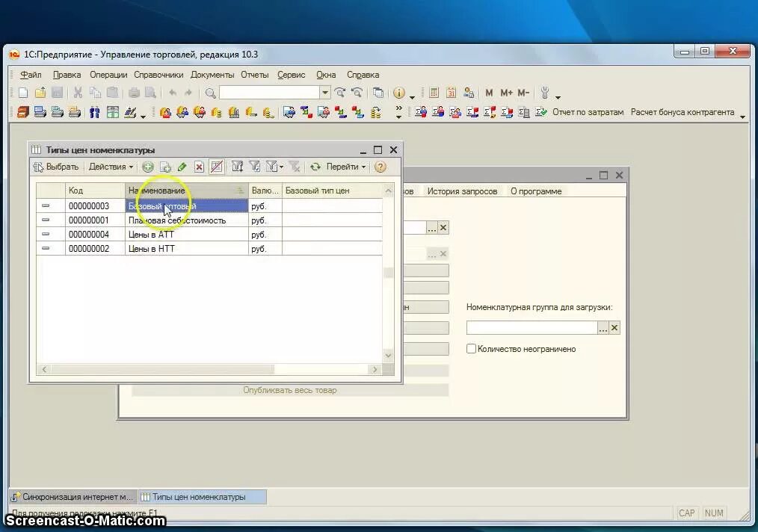Click the magnifier Find icon in main toolbar
This screenshot has width=758, height=532.
[210, 93]
